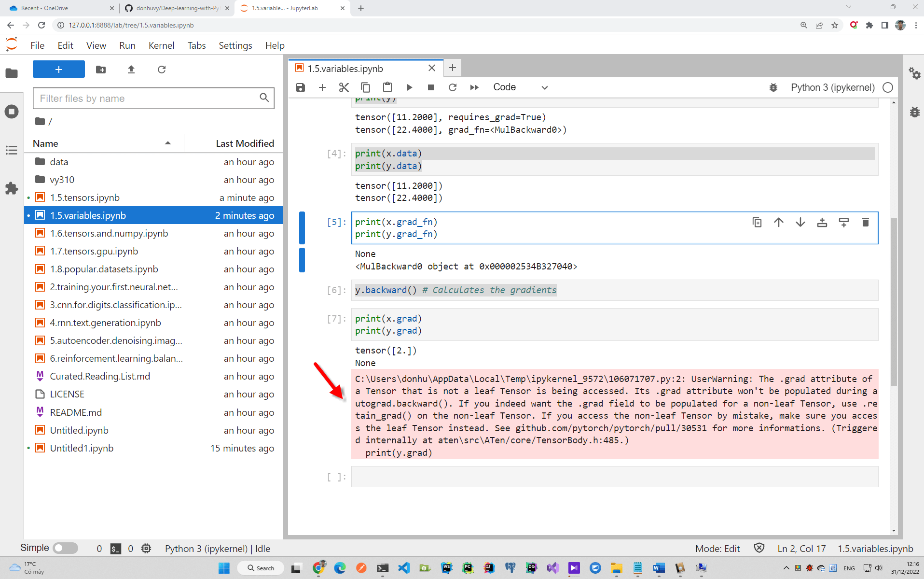Image resolution: width=924 pixels, height=579 pixels.
Task: Open the Edit menu
Action: (66, 45)
